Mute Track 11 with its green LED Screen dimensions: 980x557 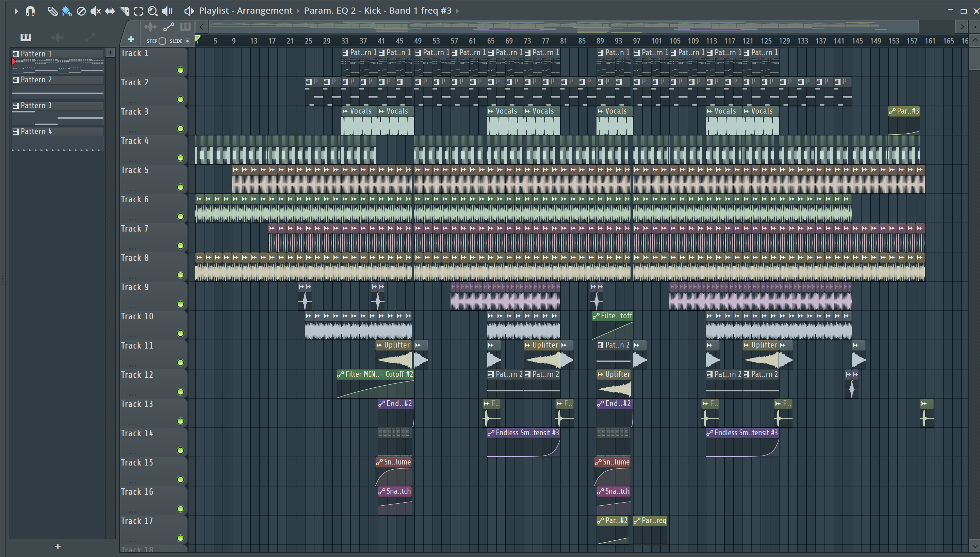click(180, 362)
